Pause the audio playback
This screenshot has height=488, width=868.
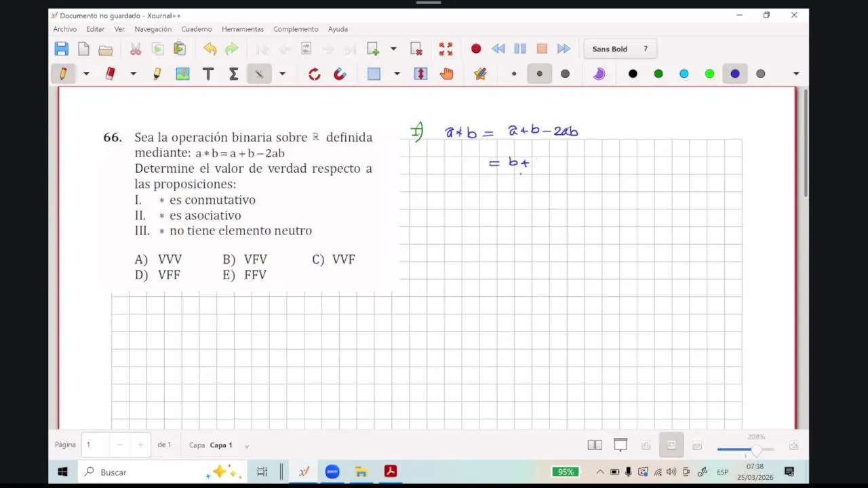point(520,49)
